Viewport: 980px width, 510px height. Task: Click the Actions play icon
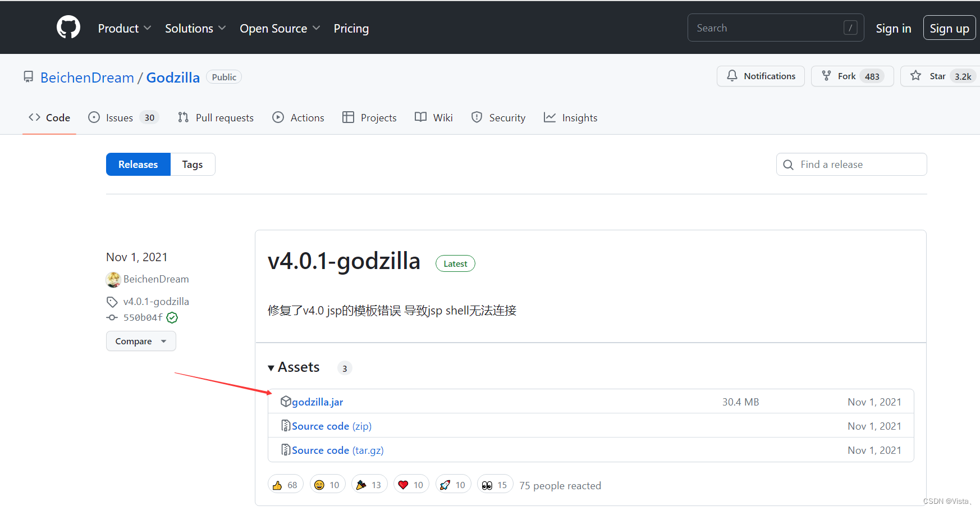point(278,117)
